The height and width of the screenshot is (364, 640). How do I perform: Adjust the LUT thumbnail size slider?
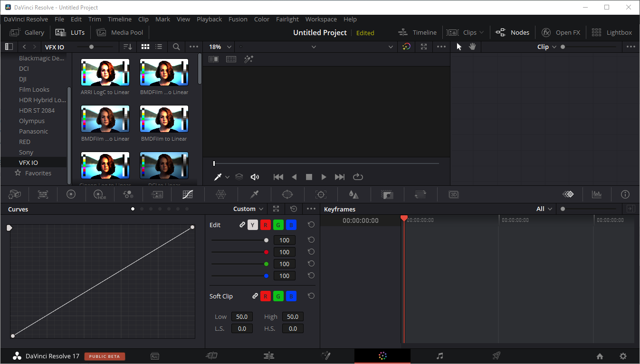point(92,47)
